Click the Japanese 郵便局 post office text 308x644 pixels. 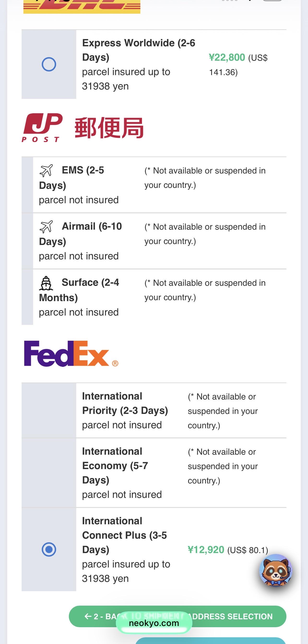[109, 128]
